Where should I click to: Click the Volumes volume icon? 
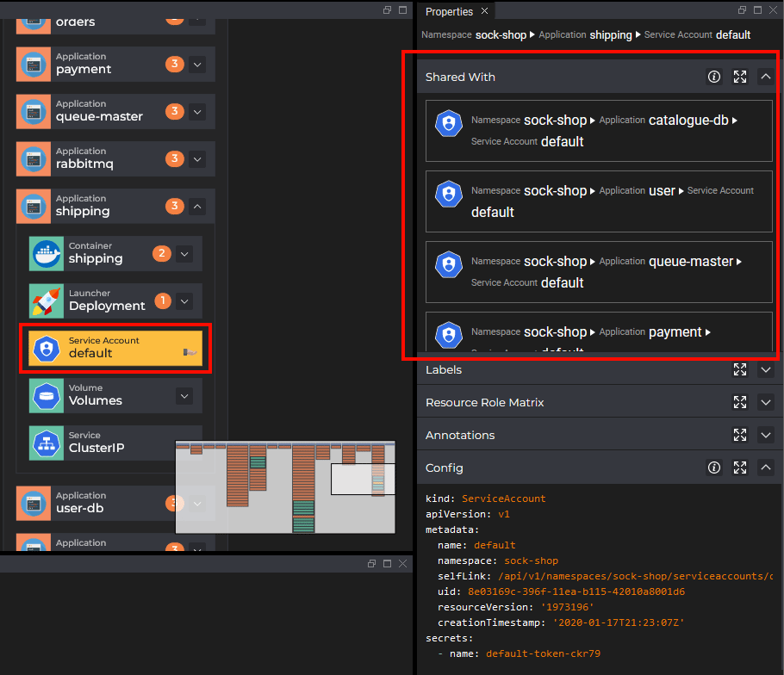click(x=47, y=396)
